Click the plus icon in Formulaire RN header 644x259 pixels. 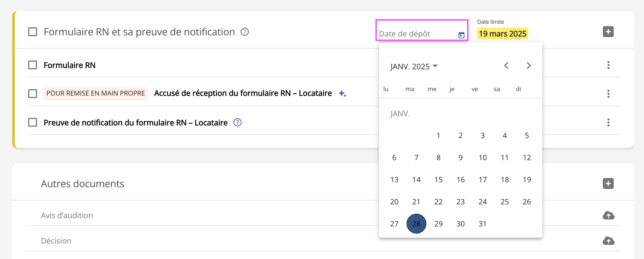[x=608, y=32]
